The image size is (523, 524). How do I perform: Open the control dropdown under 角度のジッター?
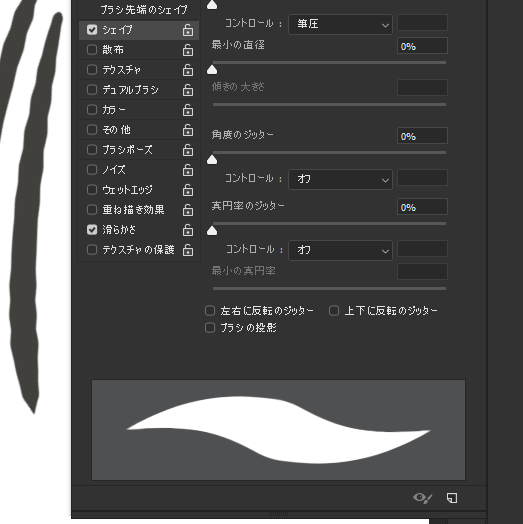tap(340, 179)
